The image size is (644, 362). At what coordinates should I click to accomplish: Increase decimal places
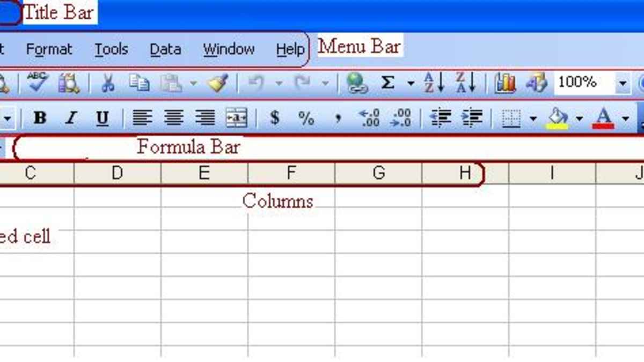(369, 118)
